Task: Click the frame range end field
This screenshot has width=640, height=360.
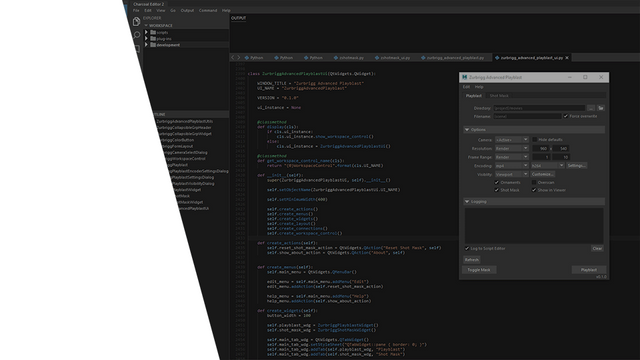Action: pos(561,157)
